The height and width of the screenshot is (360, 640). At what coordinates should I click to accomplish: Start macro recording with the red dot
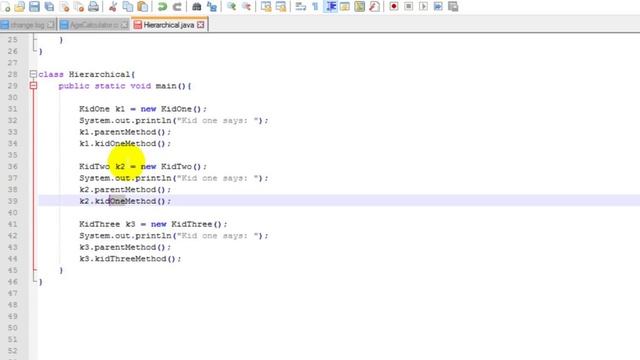(394, 7)
